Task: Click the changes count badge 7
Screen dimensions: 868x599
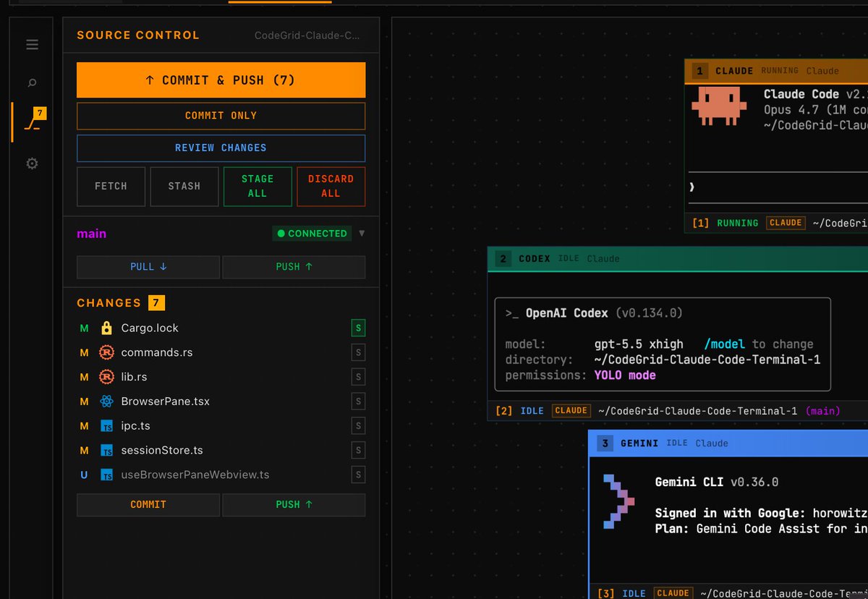Action: click(x=156, y=302)
